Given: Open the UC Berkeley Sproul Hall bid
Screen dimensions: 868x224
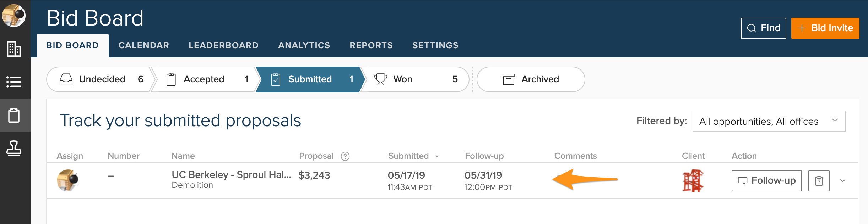Looking at the screenshot, I should pyautogui.click(x=231, y=175).
